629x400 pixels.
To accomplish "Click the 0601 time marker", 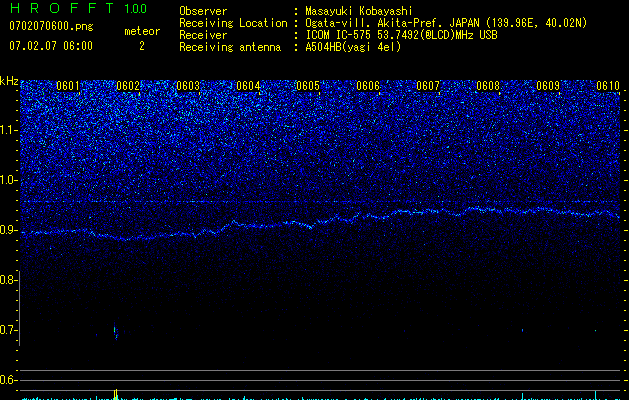I will pyautogui.click(x=68, y=86).
